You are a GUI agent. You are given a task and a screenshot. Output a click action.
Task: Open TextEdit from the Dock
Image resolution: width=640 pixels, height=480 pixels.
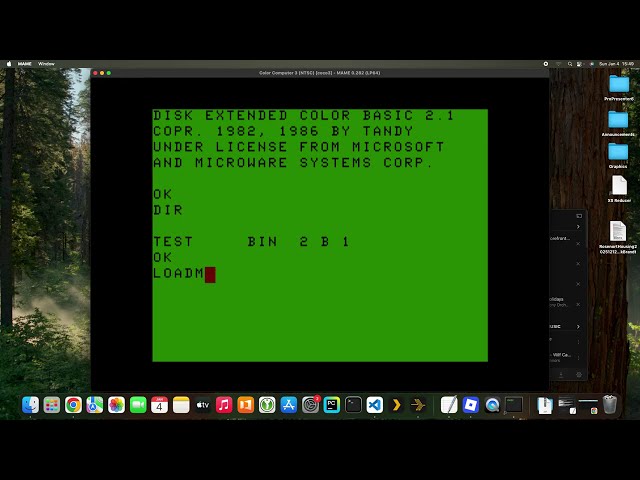pos(449,405)
